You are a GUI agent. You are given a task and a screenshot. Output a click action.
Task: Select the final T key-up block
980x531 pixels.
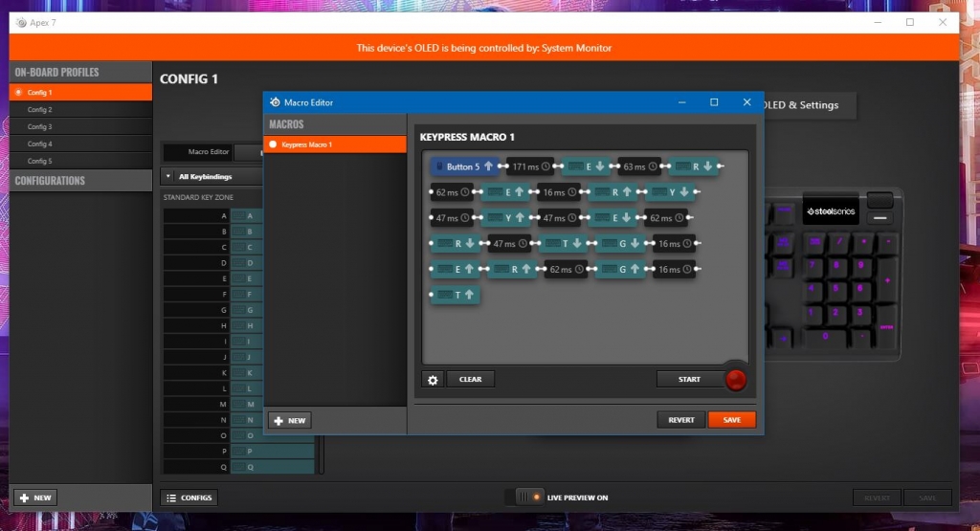pyautogui.click(x=456, y=296)
